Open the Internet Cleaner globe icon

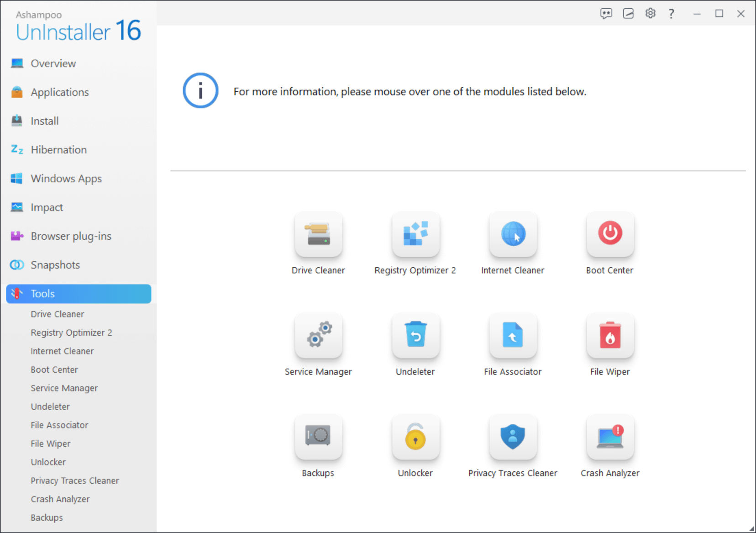tap(513, 234)
